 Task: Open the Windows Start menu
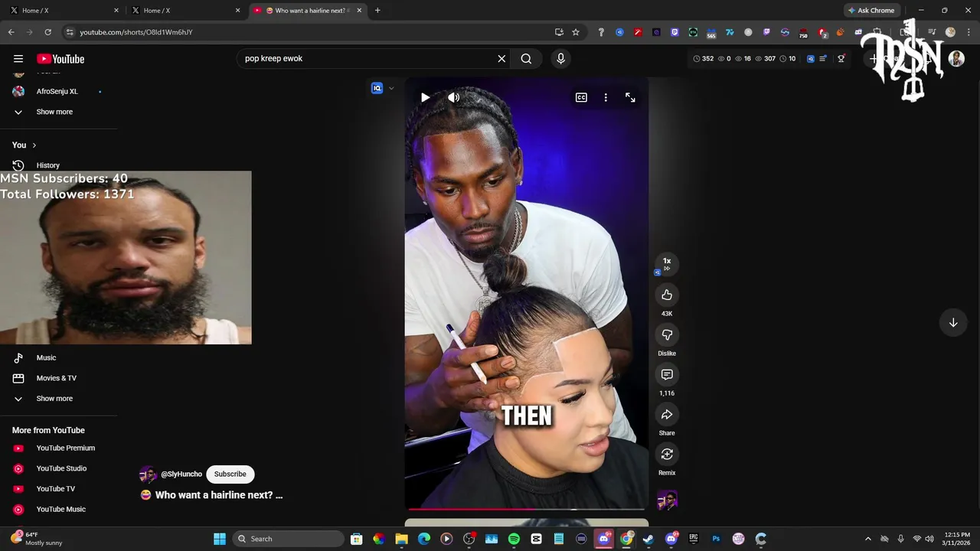click(220, 539)
